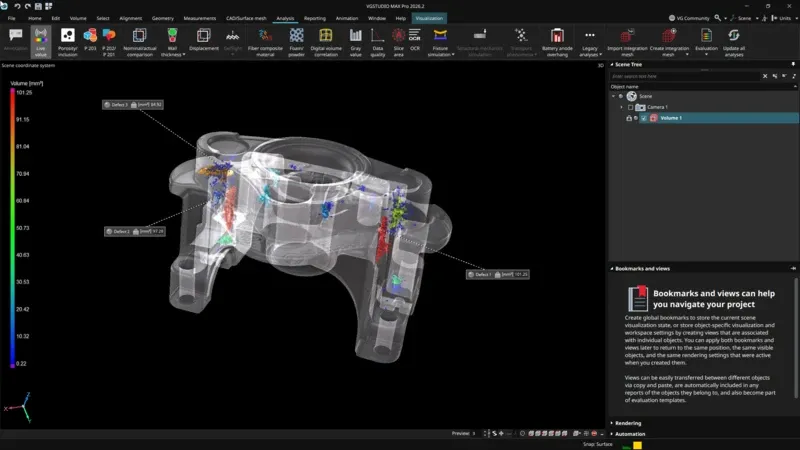Image resolution: width=800 pixels, height=450 pixels.
Task: Open Battery anode overhang analysis
Action: pyautogui.click(x=557, y=41)
